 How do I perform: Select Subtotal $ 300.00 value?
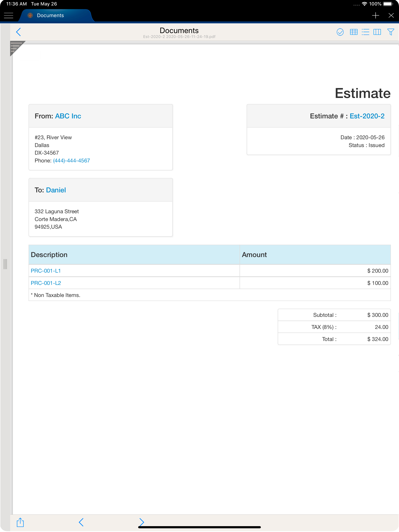point(378,315)
